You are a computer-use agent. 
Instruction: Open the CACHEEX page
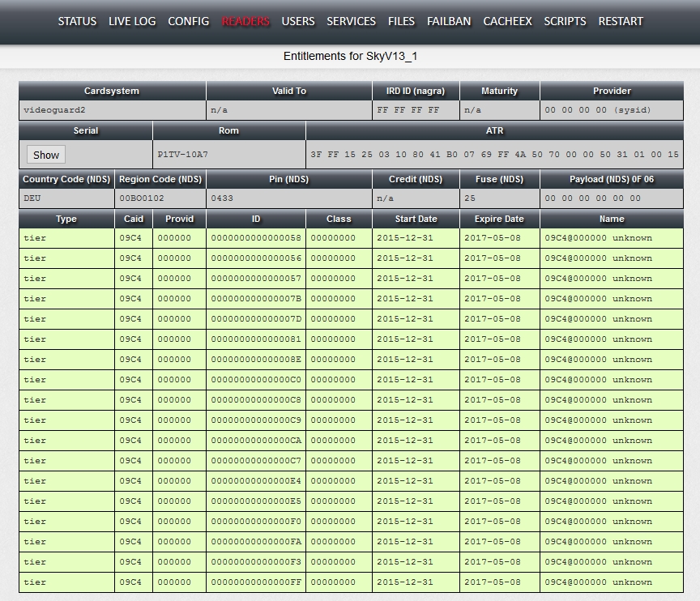click(x=507, y=21)
